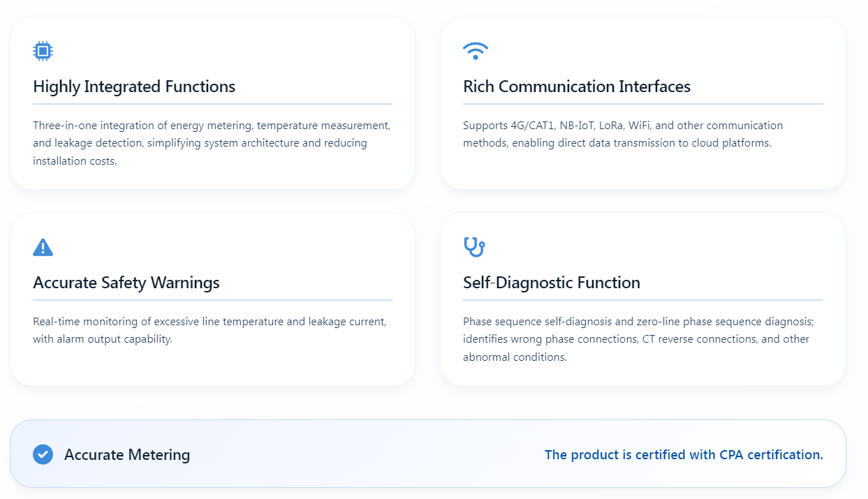Click the WiFi signal icon
Image resolution: width=868 pixels, height=499 pixels.
[x=476, y=51]
